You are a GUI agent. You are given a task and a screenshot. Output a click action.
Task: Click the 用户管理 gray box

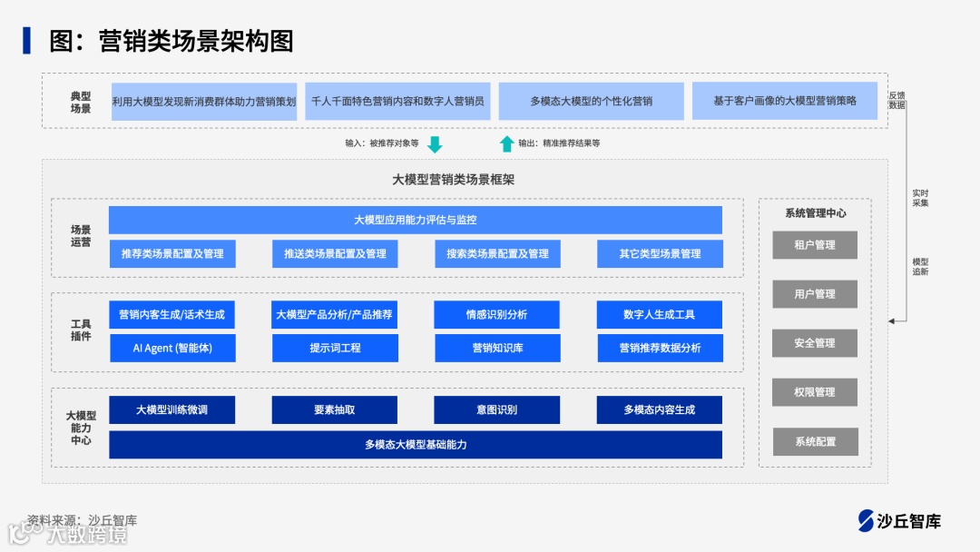point(815,294)
